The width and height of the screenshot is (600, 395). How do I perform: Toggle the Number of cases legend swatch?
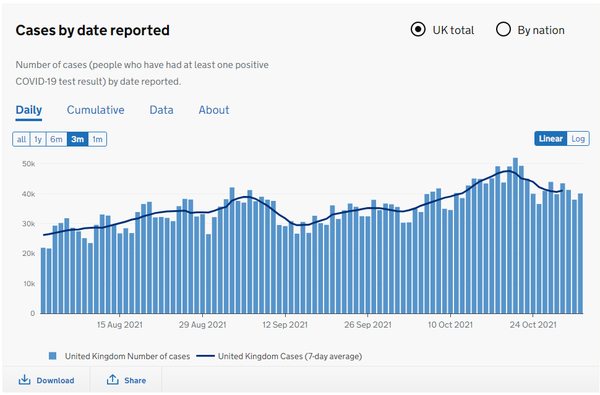click(x=53, y=356)
